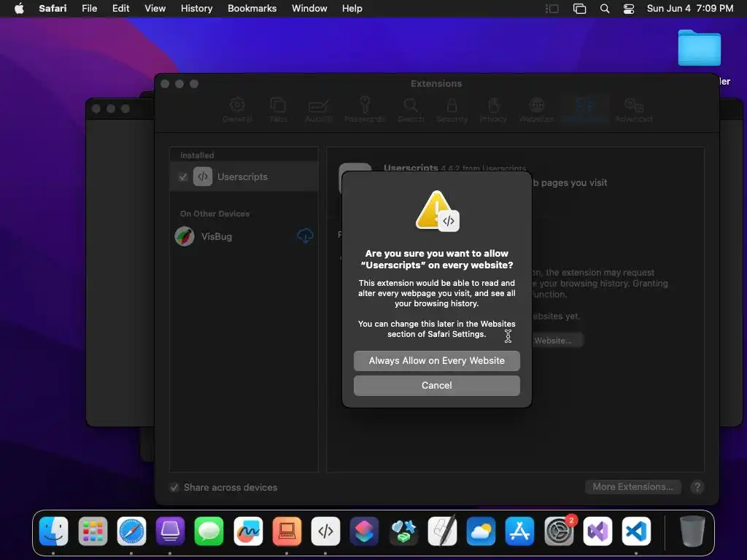Toggle Share across devices checkbox
Screen dimensions: 747x560
(x=174, y=487)
